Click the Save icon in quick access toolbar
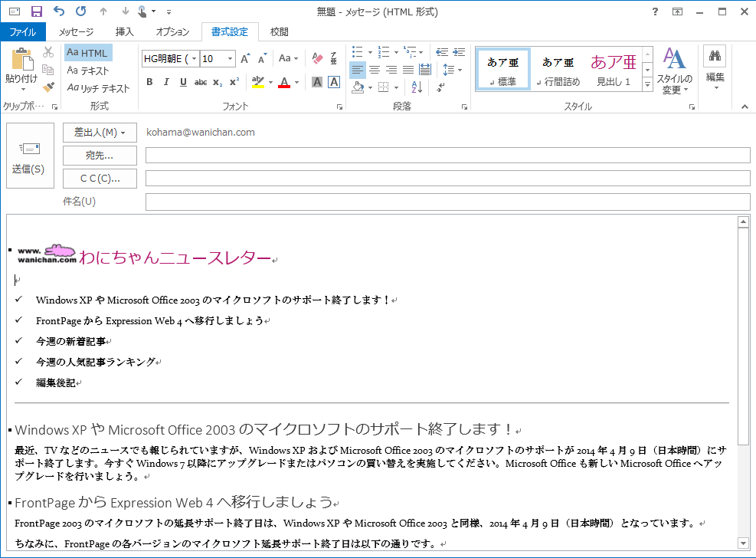 tap(37, 11)
